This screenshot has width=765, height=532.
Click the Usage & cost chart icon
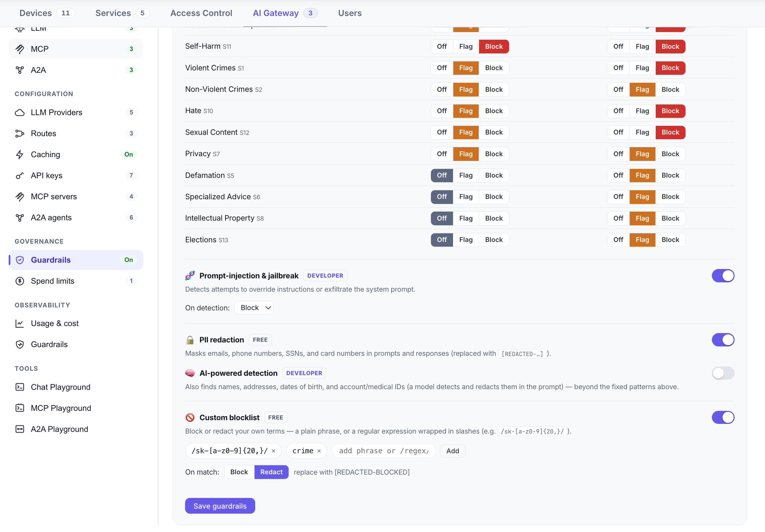[20, 323]
